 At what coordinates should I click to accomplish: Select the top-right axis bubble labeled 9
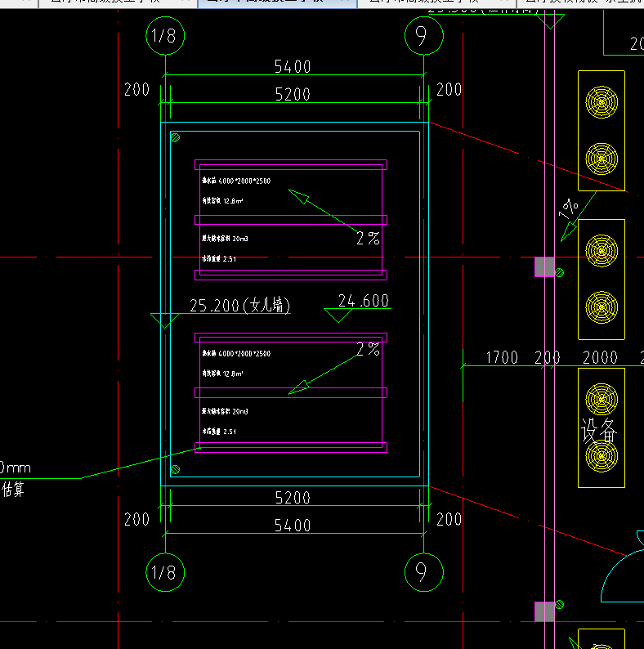[424, 36]
